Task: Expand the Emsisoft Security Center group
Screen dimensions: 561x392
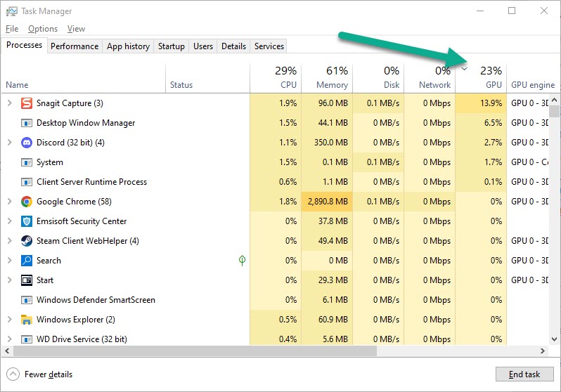Action: point(10,221)
